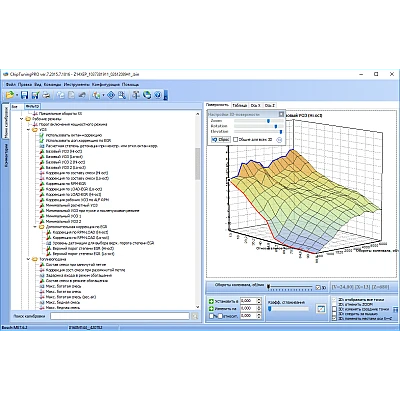Toggle the % checkbox
The width and height of the screenshot is (400, 400).
pyautogui.click(x=211, y=316)
